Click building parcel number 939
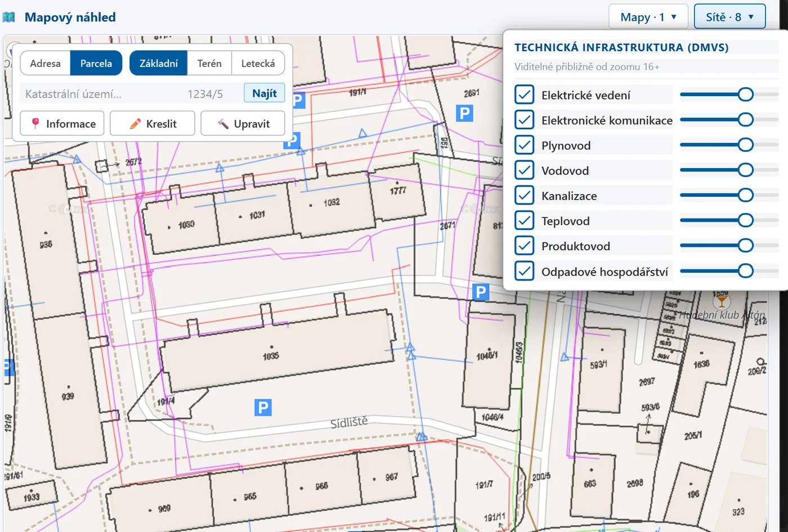 point(68,396)
